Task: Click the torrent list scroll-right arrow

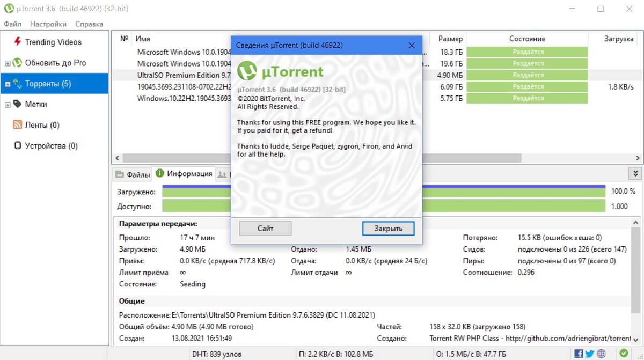Action: pyautogui.click(x=639, y=158)
